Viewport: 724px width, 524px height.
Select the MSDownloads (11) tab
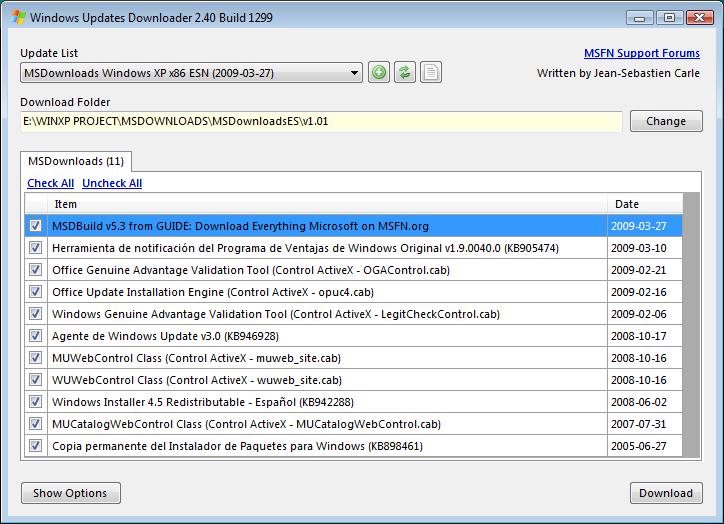[x=76, y=161]
